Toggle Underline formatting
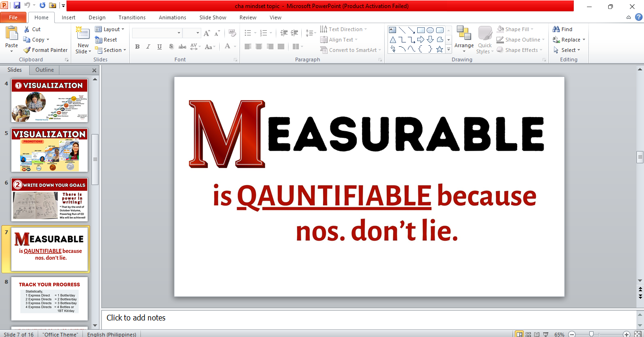The image size is (644, 337). click(x=159, y=46)
